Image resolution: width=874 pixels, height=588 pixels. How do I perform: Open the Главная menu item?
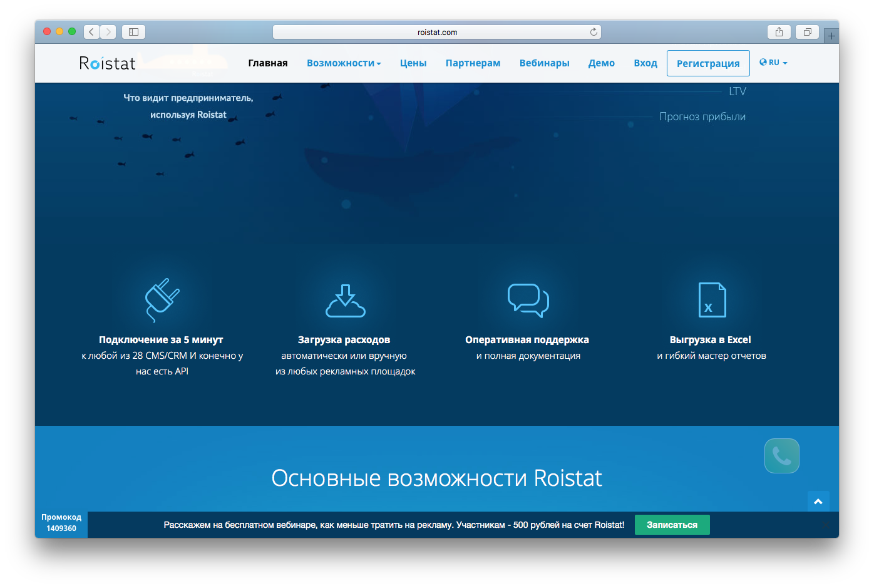pyautogui.click(x=268, y=63)
